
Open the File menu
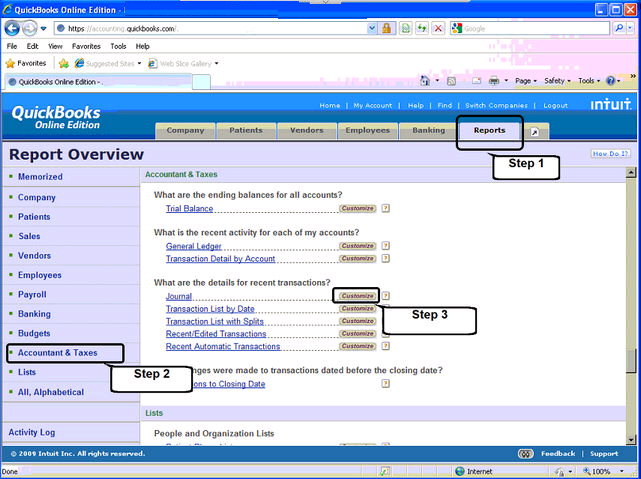pos(12,46)
